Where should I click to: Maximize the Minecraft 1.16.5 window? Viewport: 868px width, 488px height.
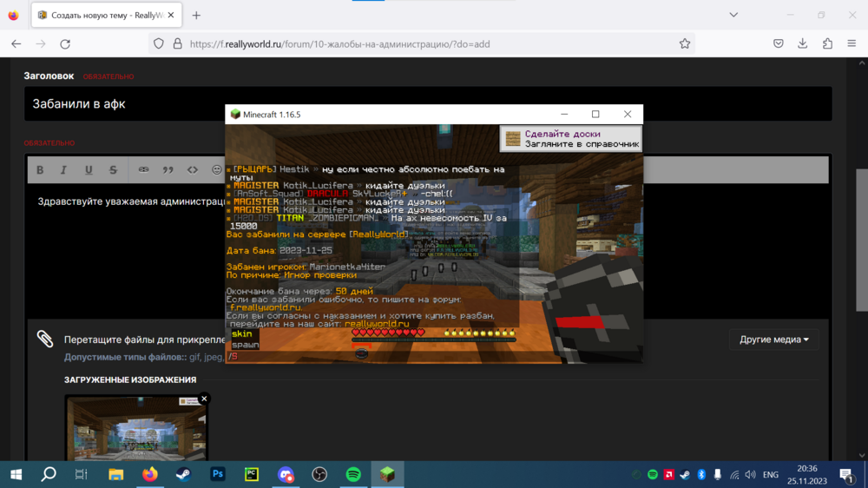click(x=595, y=114)
